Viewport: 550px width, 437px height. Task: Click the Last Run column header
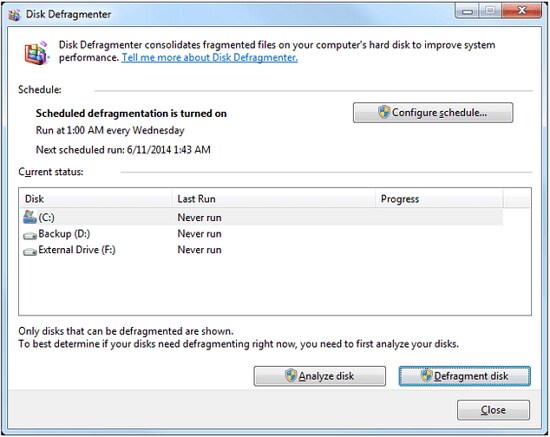(x=274, y=199)
